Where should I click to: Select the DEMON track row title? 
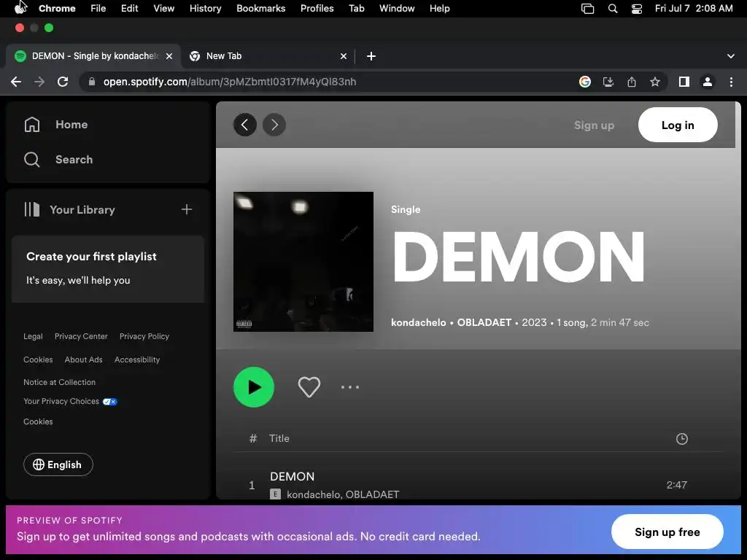click(x=292, y=477)
